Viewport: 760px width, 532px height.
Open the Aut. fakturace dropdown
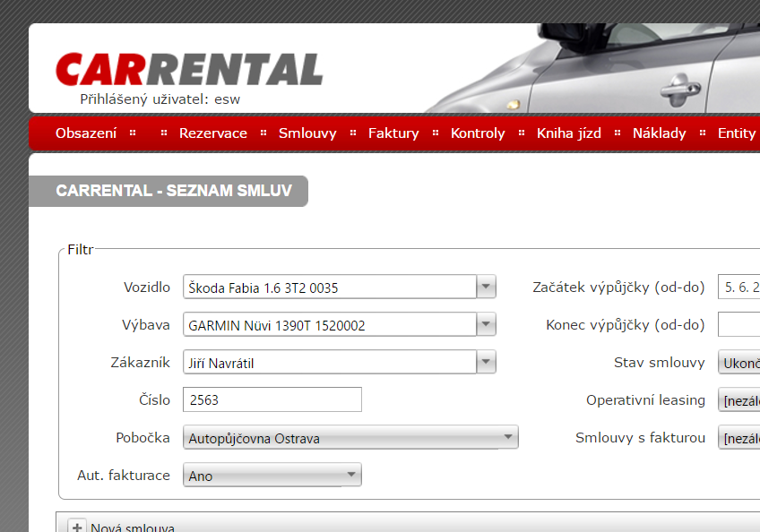272,476
